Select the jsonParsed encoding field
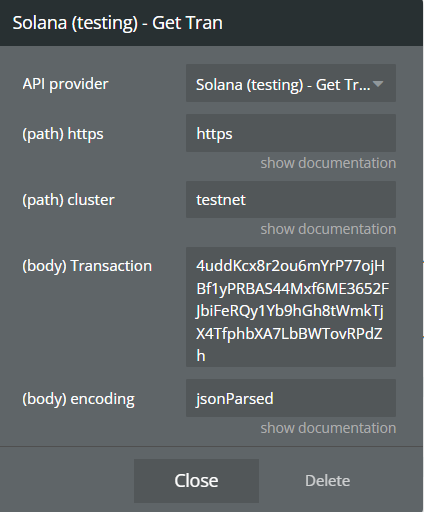 (291, 398)
